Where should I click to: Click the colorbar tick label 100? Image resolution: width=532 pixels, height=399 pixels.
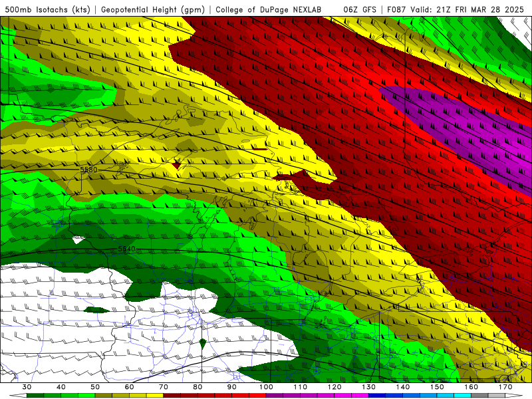pos(266,387)
